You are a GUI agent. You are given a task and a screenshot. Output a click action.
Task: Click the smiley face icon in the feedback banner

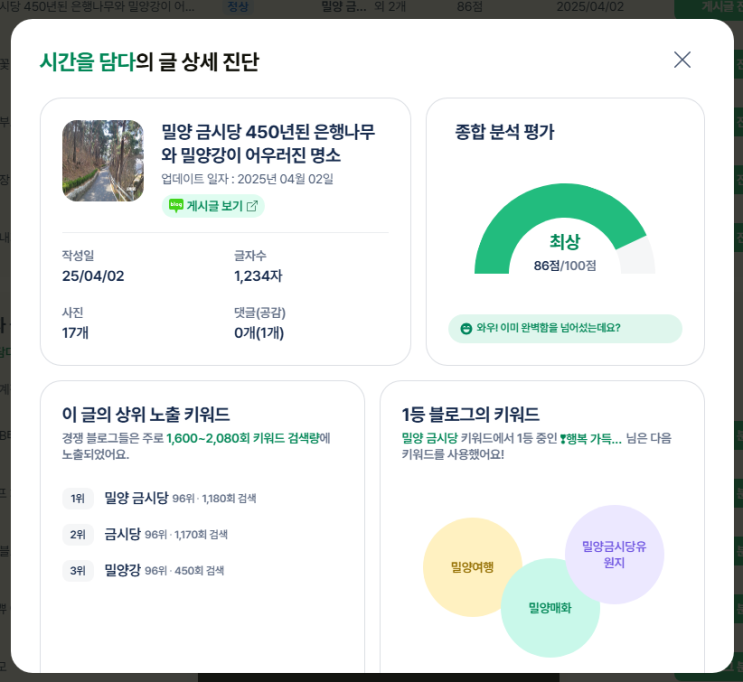[466, 328]
